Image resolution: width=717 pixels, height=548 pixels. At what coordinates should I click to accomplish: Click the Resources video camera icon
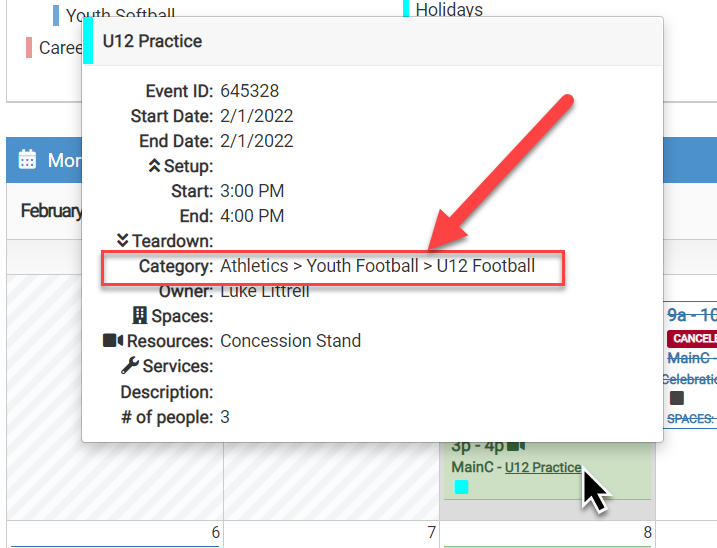tap(112, 341)
